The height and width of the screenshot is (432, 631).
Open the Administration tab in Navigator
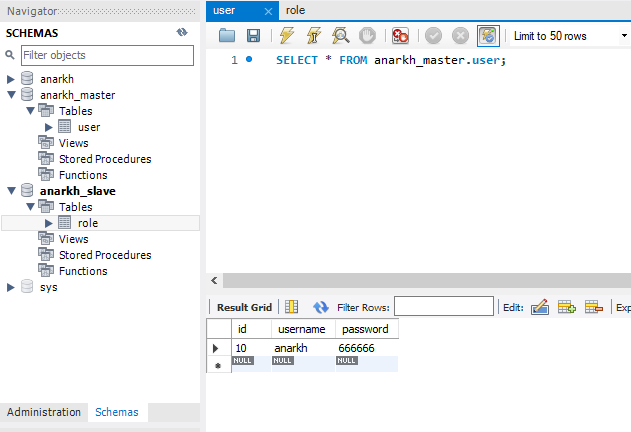click(44, 412)
